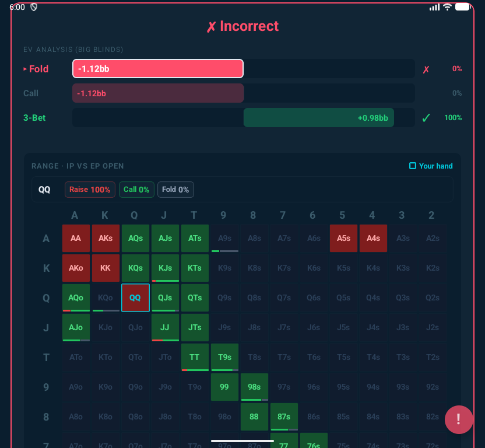The height and width of the screenshot is (448, 485).
Task: Tap the shield icon next to clock
Action: coord(34,7)
